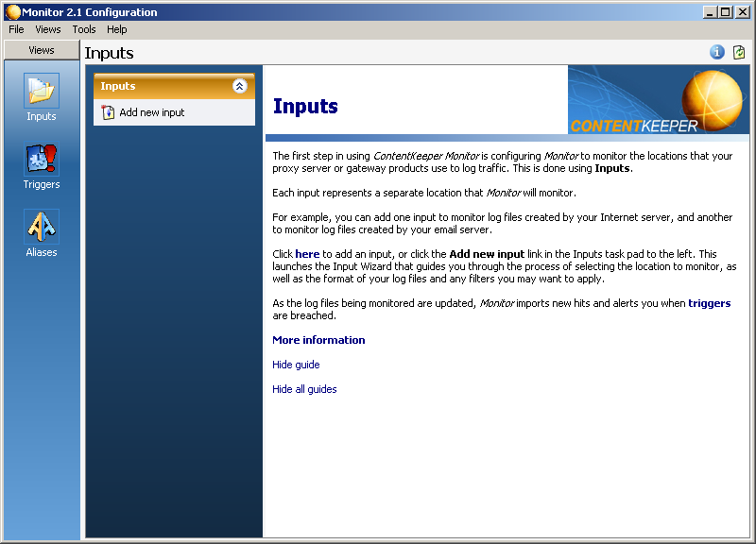Viewport: 756px width, 544px height.
Task: Click the Triggers label in sidebar
Action: 42,184
